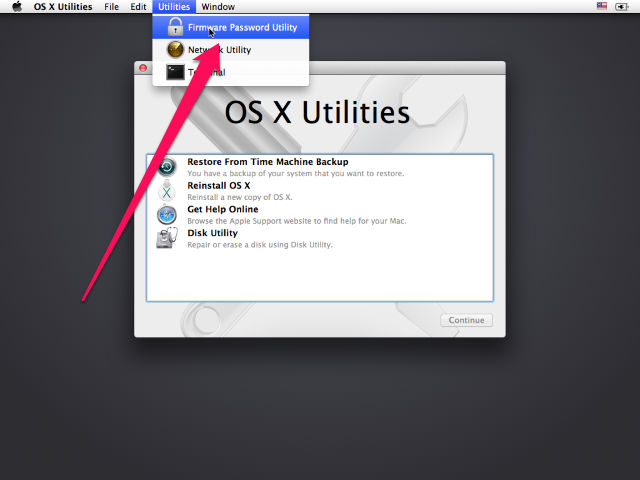This screenshot has width=640, height=480.
Task: Open the Apple menu
Action: pos(17,7)
